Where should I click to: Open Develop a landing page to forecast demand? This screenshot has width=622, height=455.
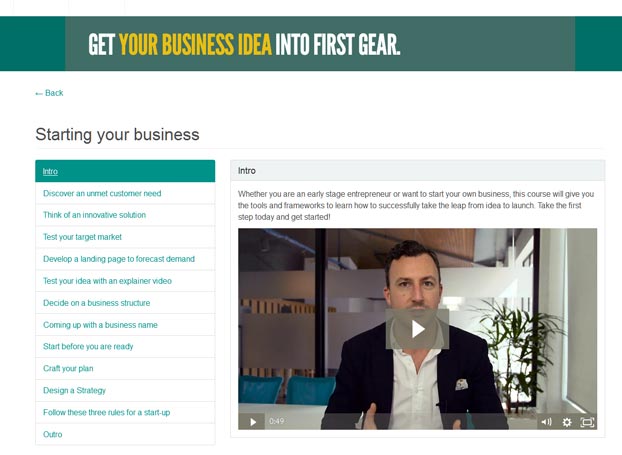tap(125, 259)
